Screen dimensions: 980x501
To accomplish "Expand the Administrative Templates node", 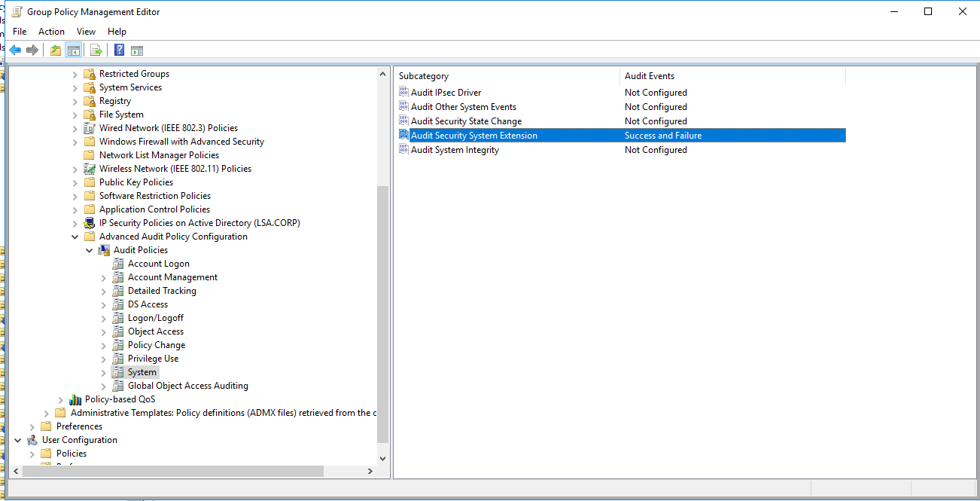I will click(x=47, y=413).
